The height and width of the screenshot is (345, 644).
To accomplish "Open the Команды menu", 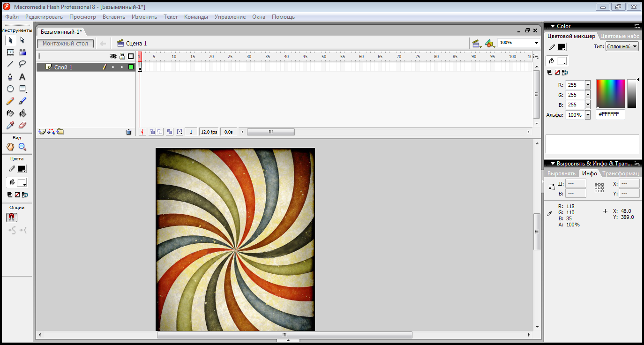I will click(x=196, y=17).
